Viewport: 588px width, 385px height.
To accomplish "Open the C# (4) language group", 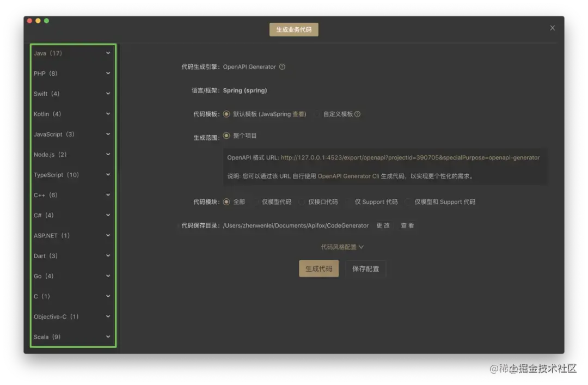I will pos(73,215).
